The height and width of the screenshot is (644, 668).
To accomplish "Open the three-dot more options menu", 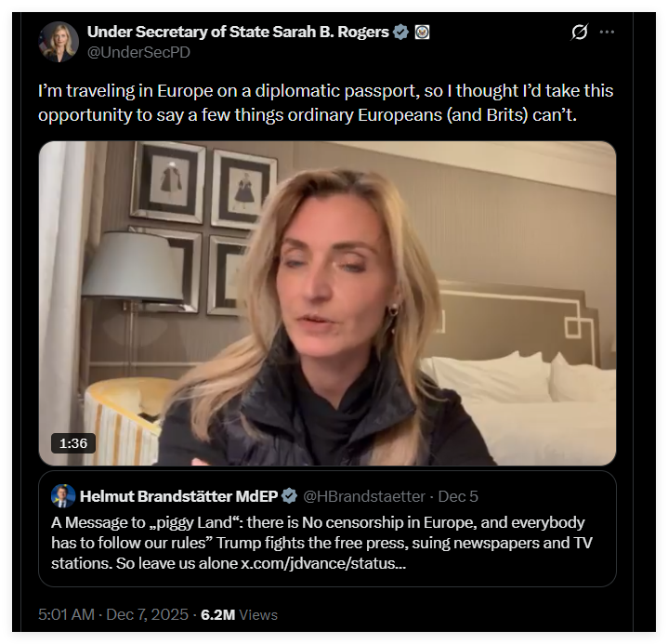I will pos(607,33).
